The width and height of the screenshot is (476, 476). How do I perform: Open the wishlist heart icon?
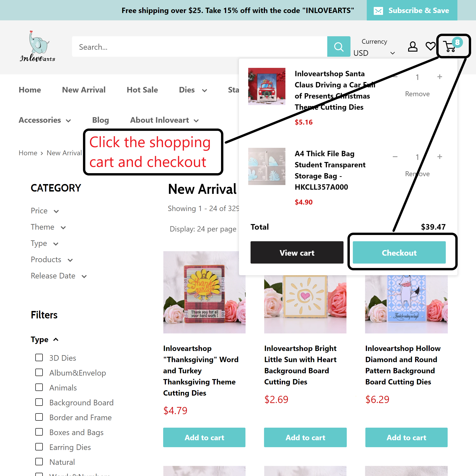point(430,46)
